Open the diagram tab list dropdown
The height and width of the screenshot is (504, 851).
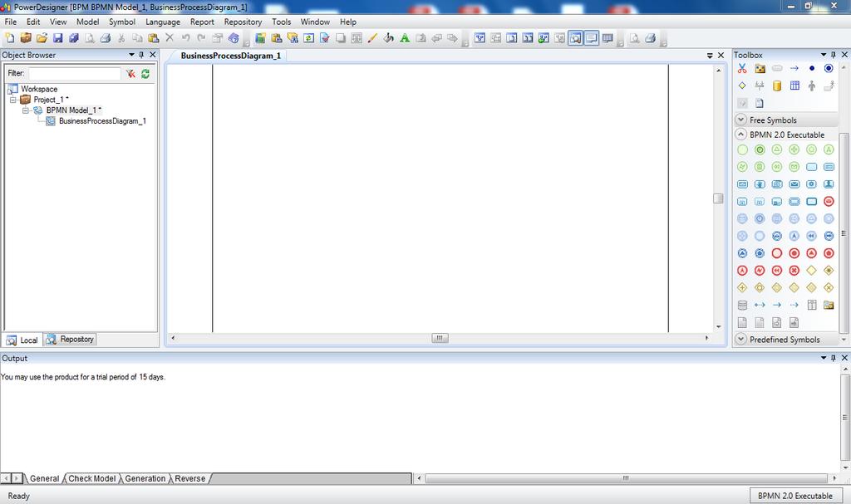(710, 56)
